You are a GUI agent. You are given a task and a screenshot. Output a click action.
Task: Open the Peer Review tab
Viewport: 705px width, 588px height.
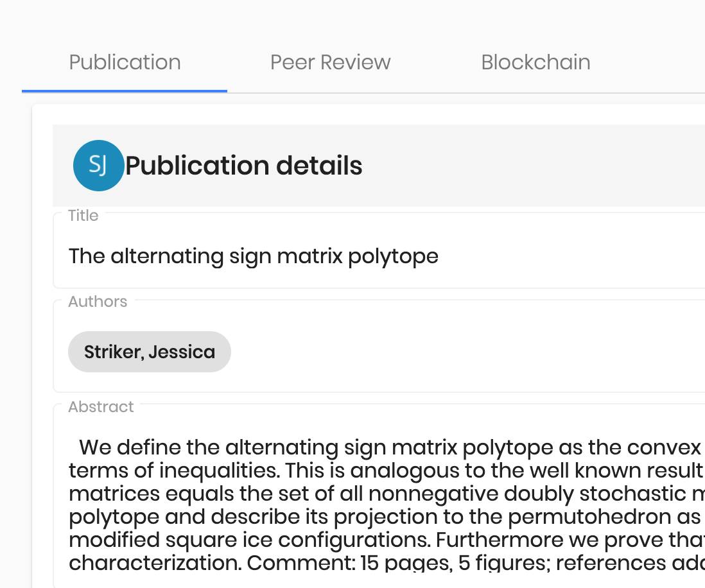click(331, 62)
